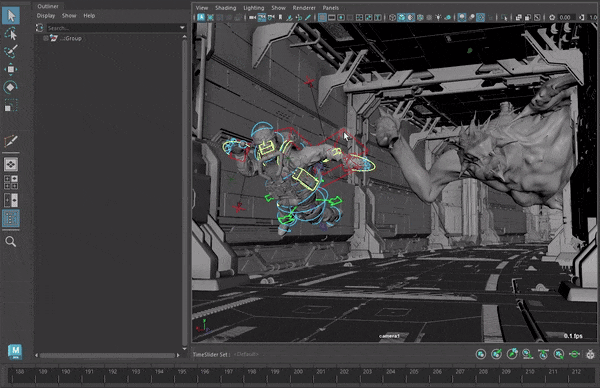Click the Outliner vertical scroll up arrow
Screen dimensions: 600x388
pyautogui.click(x=185, y=37)
